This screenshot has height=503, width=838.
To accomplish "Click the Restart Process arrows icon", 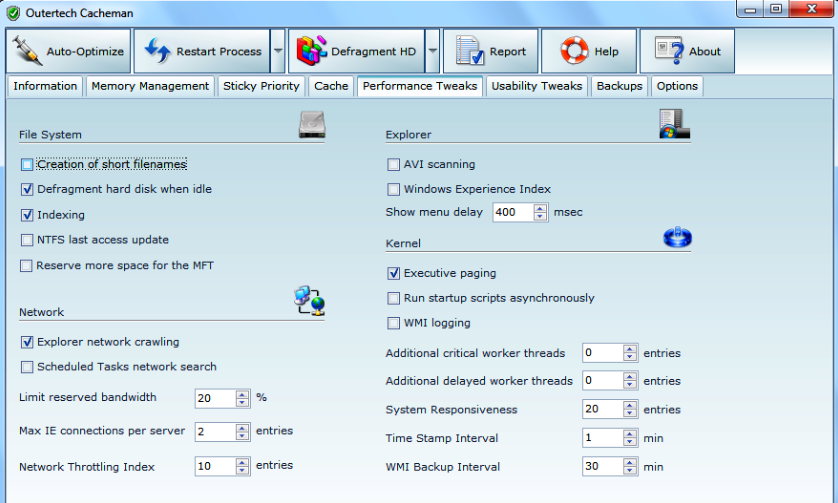I will click(156, 51).
